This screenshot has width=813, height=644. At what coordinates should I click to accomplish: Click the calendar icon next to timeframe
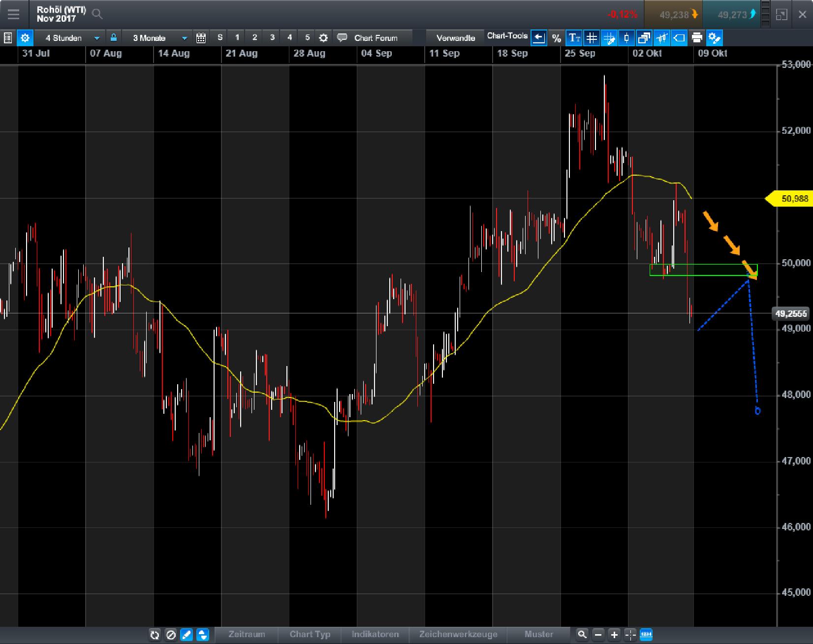click(x=201, y=37)
